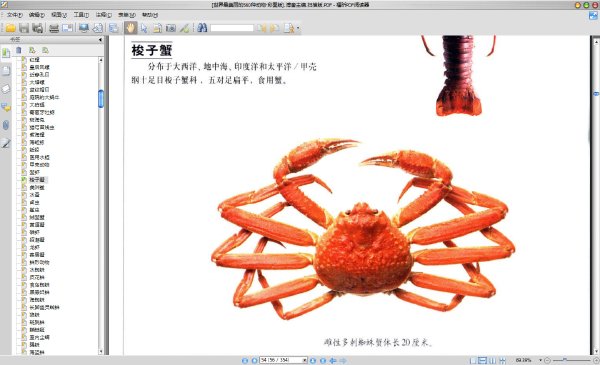
Task: Click the monitor full-screen icon
Action: click(83, 28)
